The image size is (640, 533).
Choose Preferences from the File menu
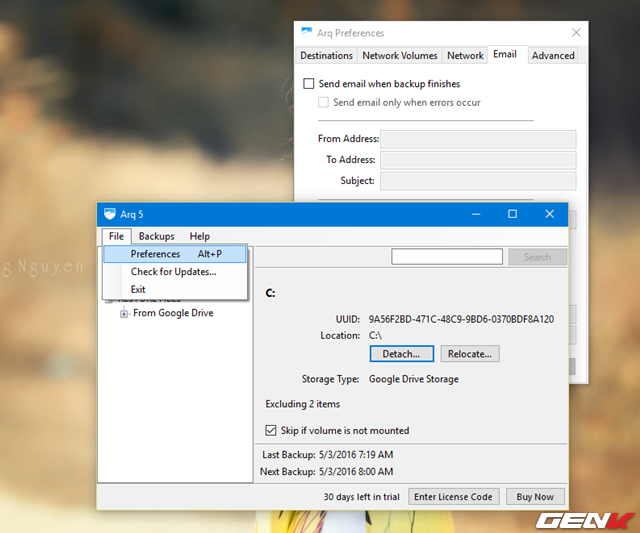coord(175,254)
